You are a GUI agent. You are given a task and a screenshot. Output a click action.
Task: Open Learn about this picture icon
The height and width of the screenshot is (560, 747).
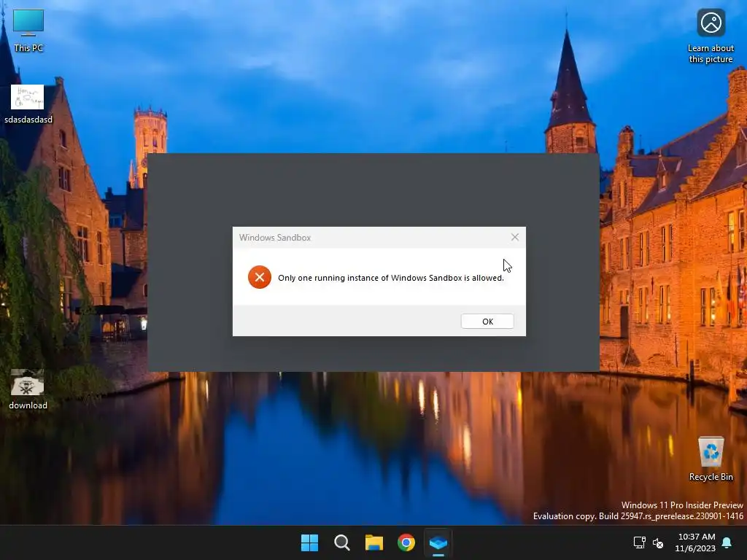pos(711,36)
